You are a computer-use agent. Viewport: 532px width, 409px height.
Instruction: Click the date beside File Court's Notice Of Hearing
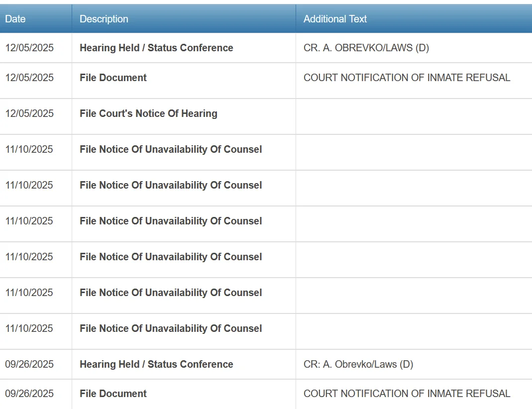[29, 113]
